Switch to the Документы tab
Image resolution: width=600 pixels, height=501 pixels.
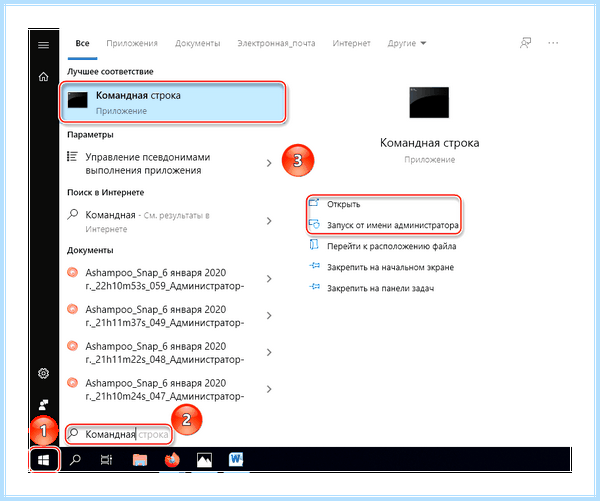click(197, 43)
